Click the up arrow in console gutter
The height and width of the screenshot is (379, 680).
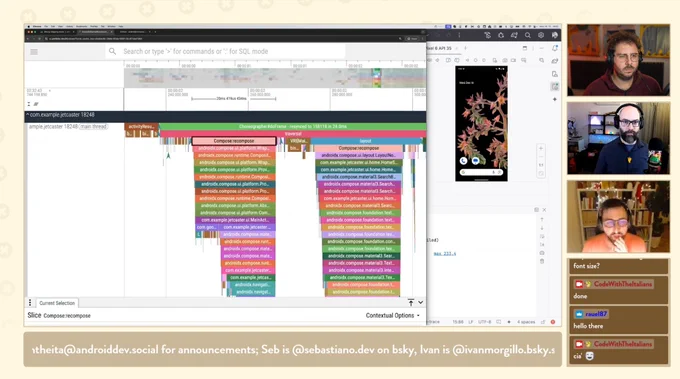pos(542,220)
